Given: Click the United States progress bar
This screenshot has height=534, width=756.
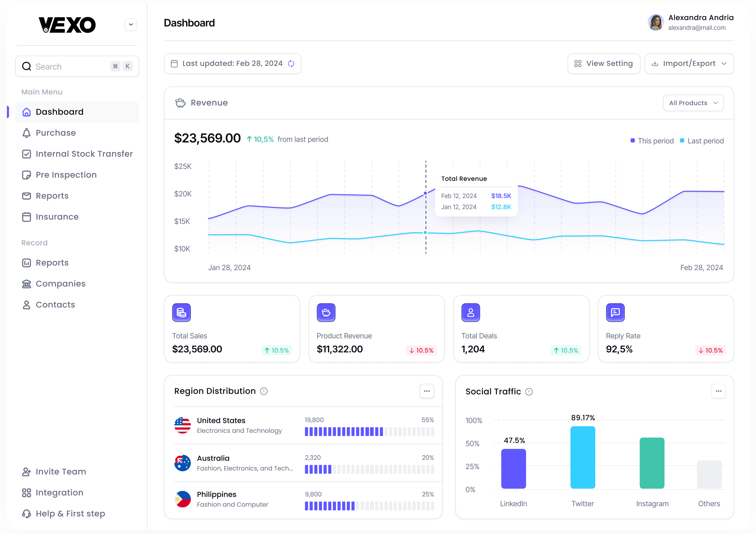Looking at the screenshot, I should point(369,431).
